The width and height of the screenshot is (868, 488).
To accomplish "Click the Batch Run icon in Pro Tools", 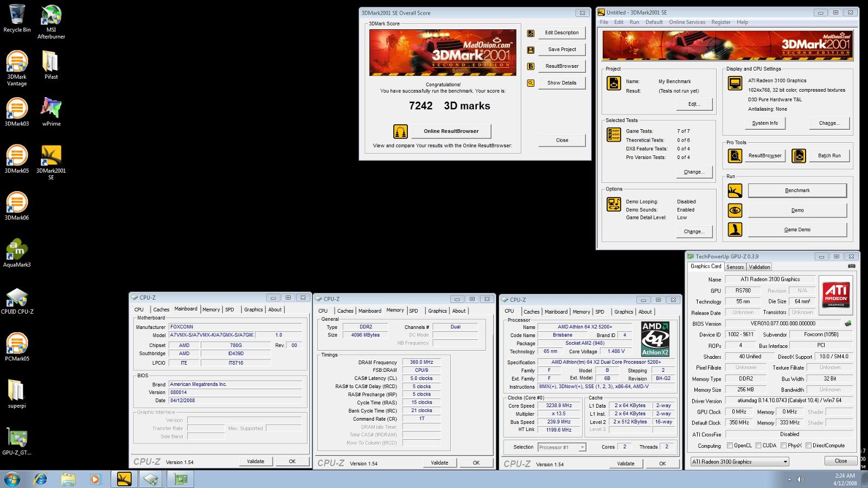I will (x=799, y=156).
